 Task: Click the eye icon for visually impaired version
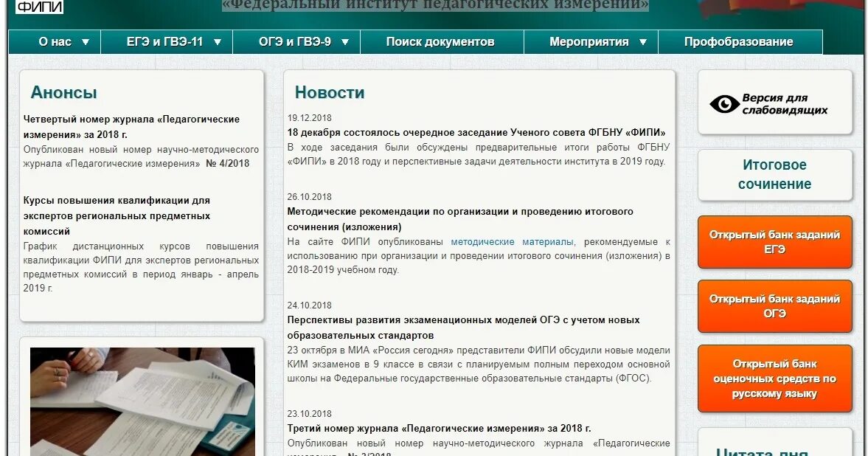724,103
